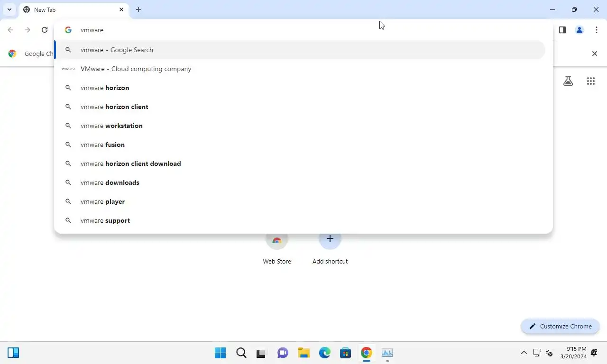Open File Explorer on taskbar

pos(304,353)
